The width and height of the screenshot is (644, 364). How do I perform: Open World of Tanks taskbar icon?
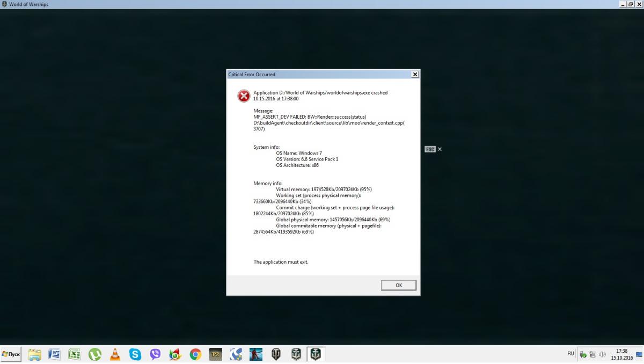click(276, 354)
